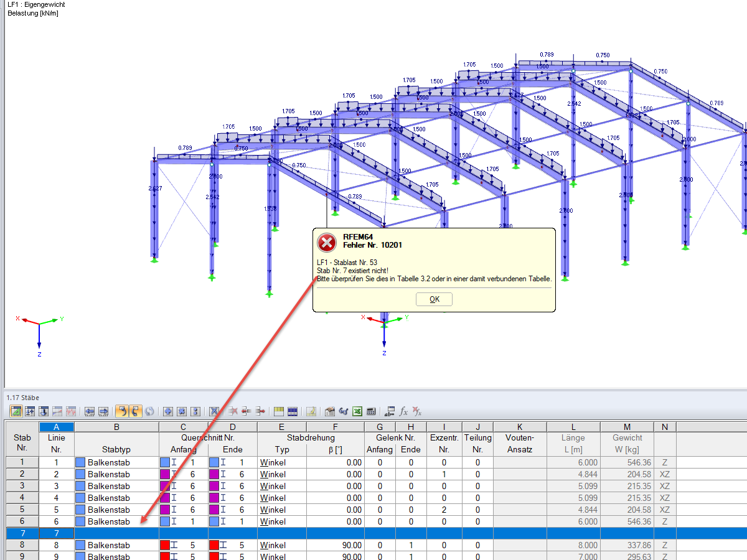The height and width of the screenshot is (560, 747).
Task: Click the first green table edit icon
Action: tap(16, 411)
